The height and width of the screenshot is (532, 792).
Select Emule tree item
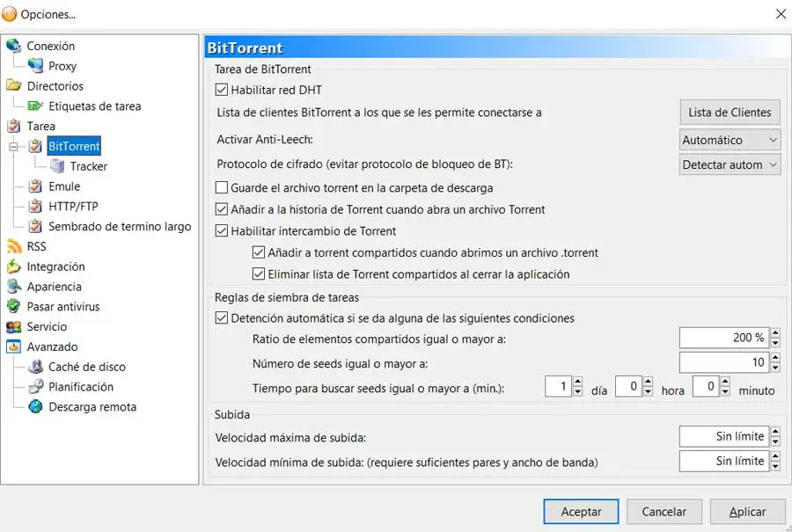pyautogui.click(x=64, y=186)
